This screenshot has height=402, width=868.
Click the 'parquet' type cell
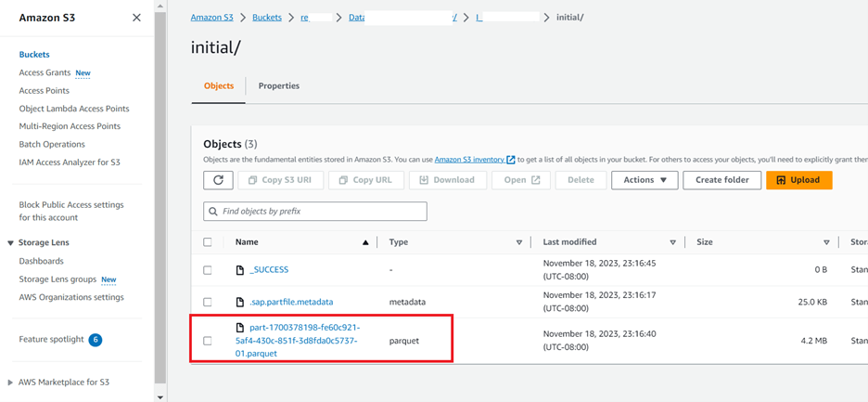404,341
